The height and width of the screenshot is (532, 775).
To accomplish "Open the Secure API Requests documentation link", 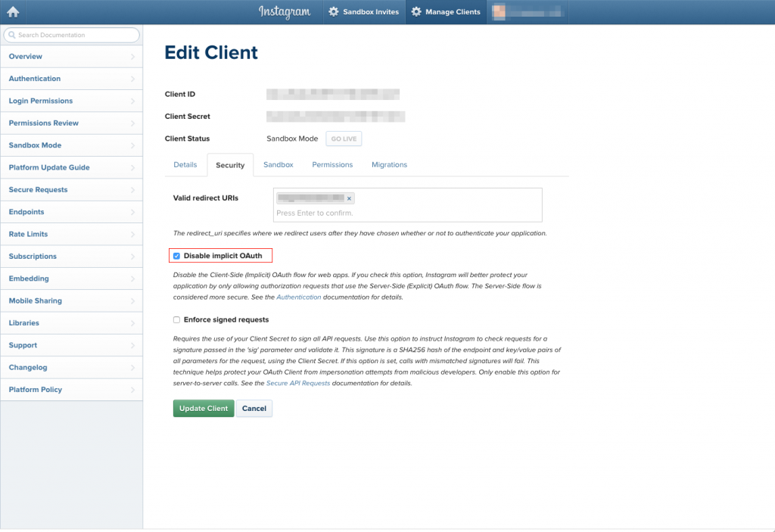I will tap(297, 384).
